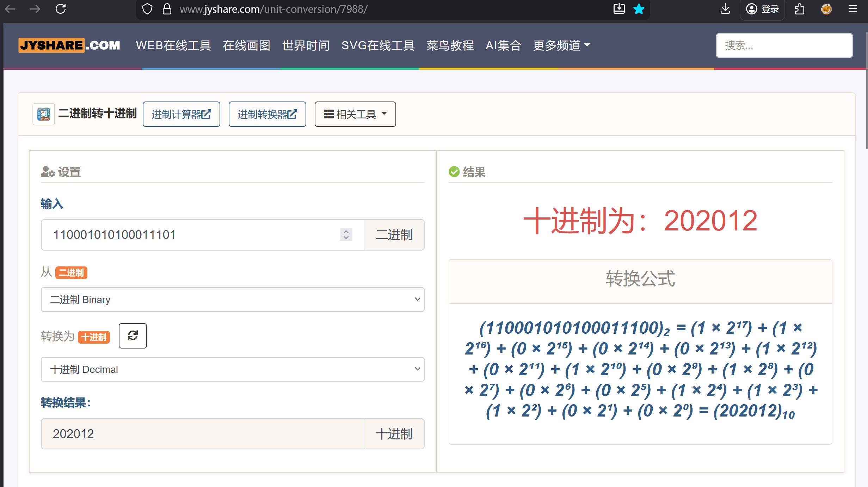868x487 pixels.
Task: Click the address bar URL text
Action: coord(273,9)
